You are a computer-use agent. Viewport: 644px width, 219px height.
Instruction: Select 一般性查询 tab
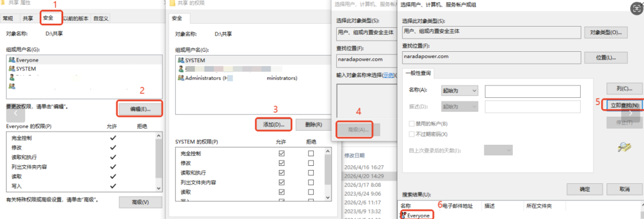pyautogui.click(x=418, y=73)
